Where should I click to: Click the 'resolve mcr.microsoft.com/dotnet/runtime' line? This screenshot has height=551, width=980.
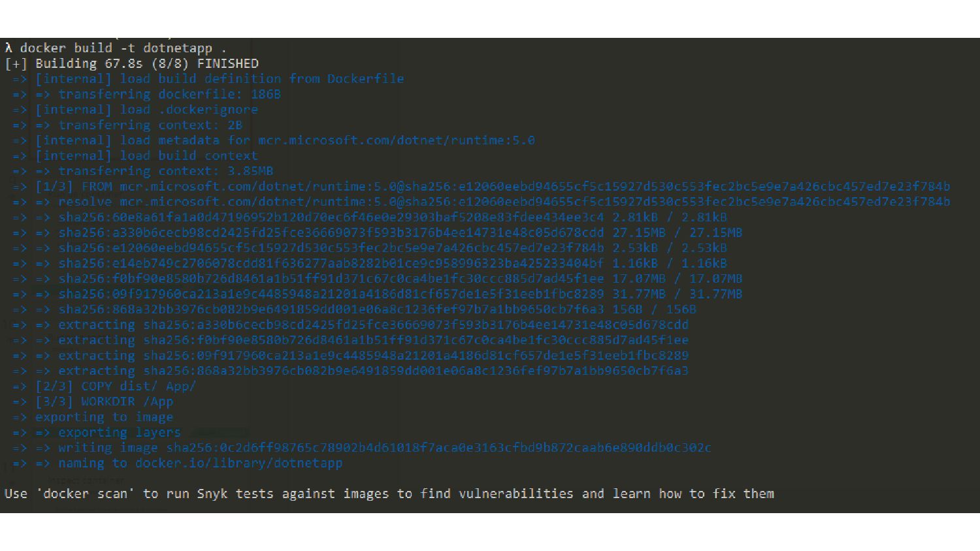pos(481,202)
